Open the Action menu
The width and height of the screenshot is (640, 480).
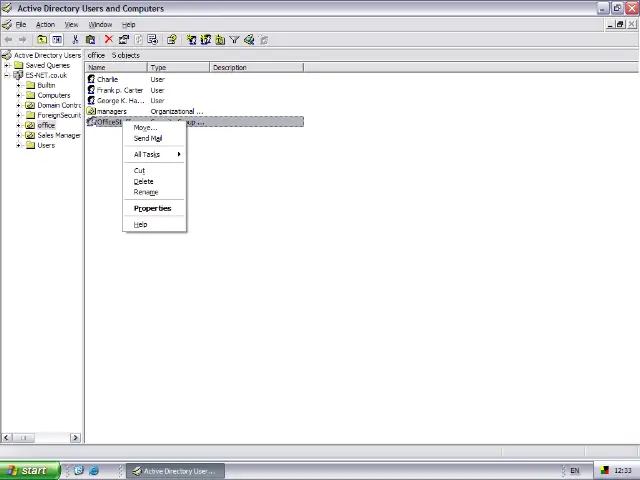[x=45, y=24]
